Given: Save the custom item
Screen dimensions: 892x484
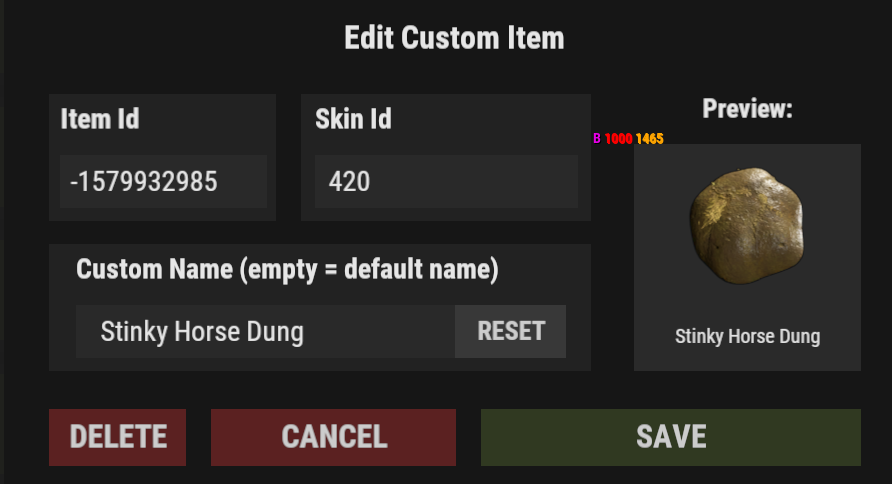Looking at the screenshot, I should [x=671, y=437].
